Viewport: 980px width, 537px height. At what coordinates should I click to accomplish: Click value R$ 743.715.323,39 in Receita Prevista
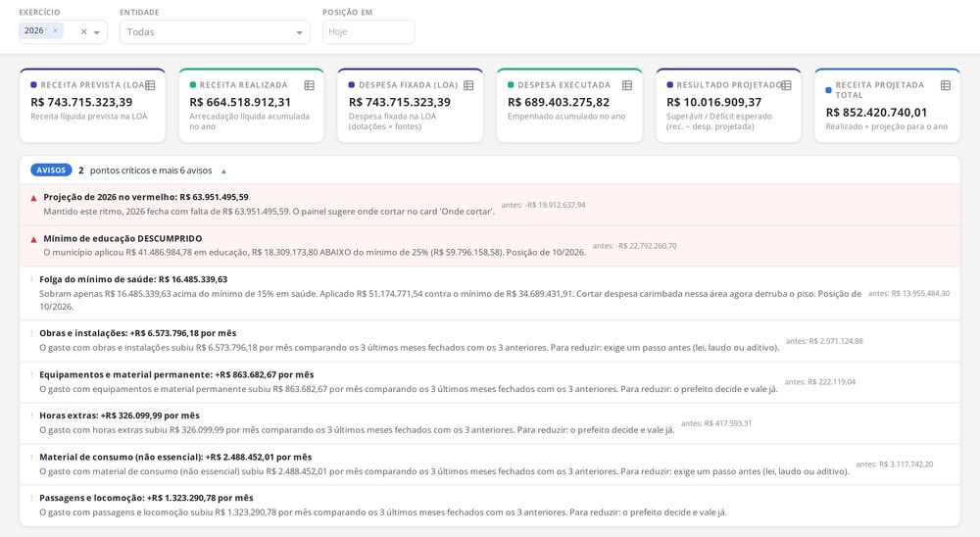point(81,102)
